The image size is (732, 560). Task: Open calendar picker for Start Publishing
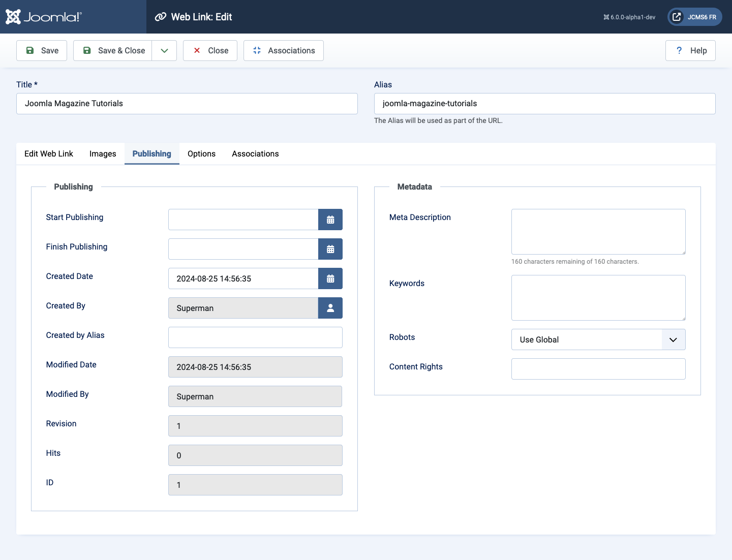pyautogui.click(x=330, y=220)
